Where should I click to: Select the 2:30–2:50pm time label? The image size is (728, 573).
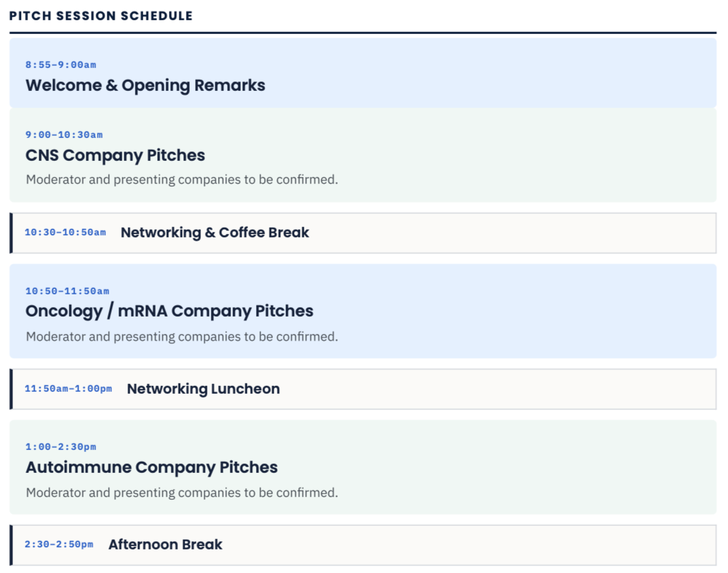(59, 545)
